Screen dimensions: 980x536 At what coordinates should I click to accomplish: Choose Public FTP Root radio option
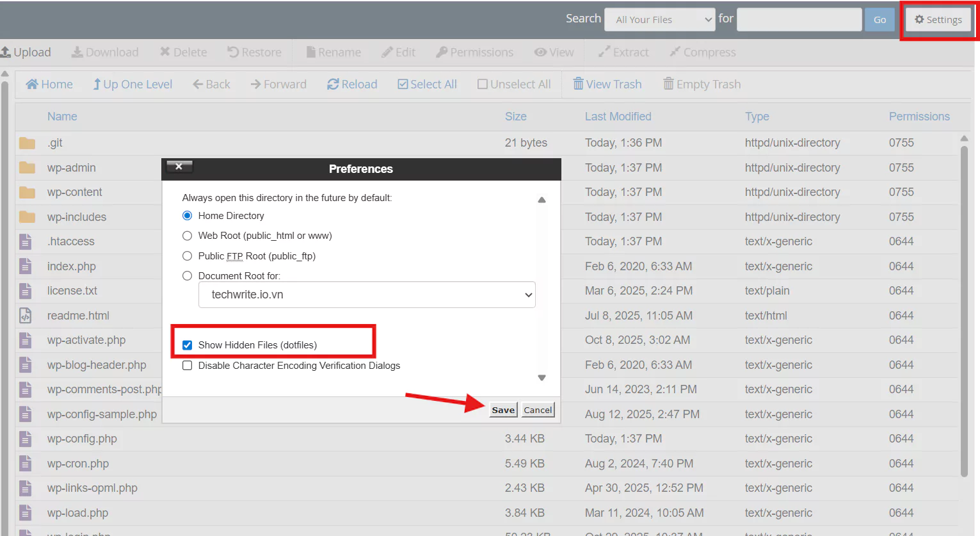(188, 256)
